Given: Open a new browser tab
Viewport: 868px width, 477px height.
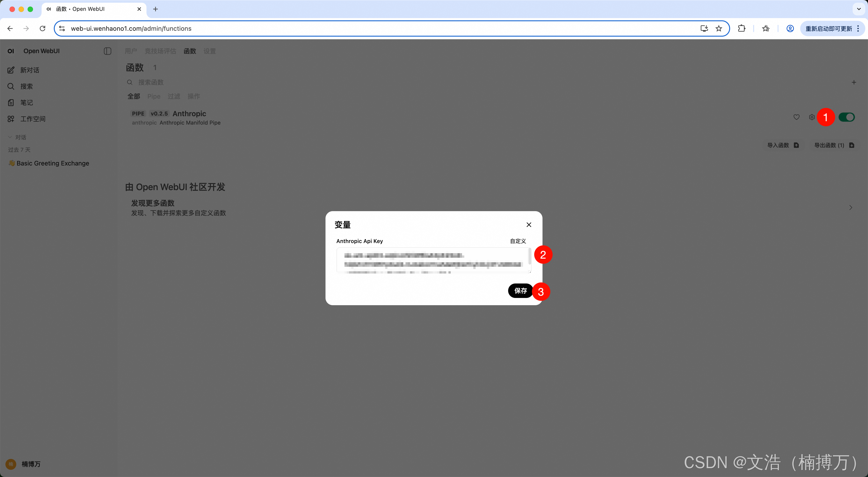Looking at the screenshot, I should coord(155,9).
